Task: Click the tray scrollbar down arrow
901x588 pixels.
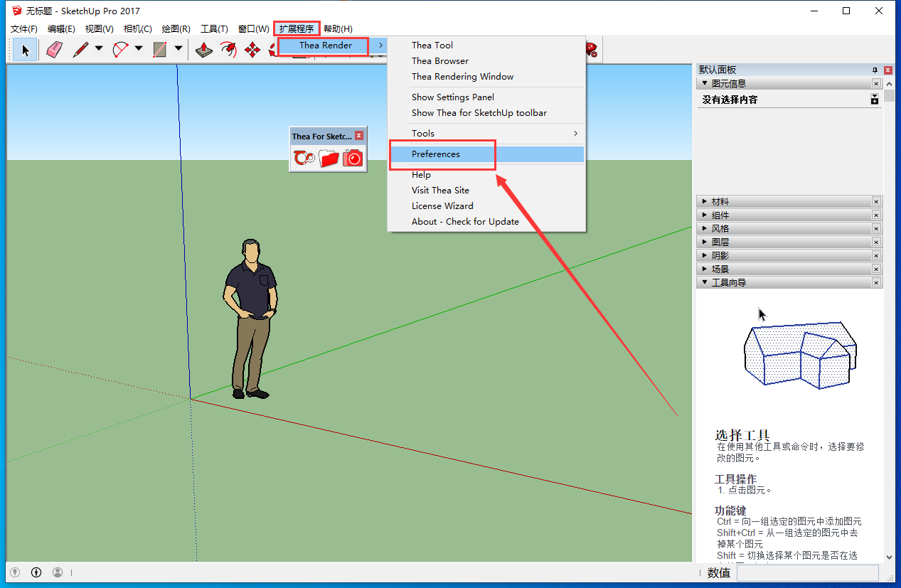Action: (889, 557)
